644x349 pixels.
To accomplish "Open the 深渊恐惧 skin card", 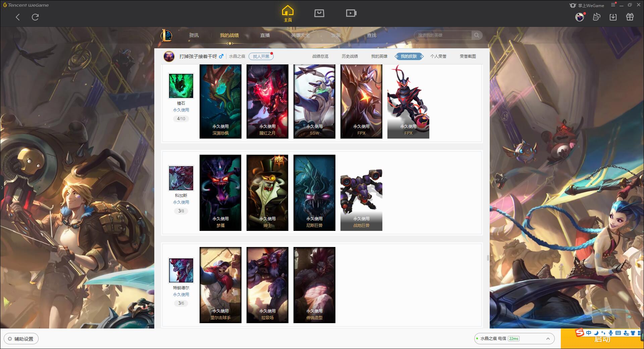I will tap(220, 101).
